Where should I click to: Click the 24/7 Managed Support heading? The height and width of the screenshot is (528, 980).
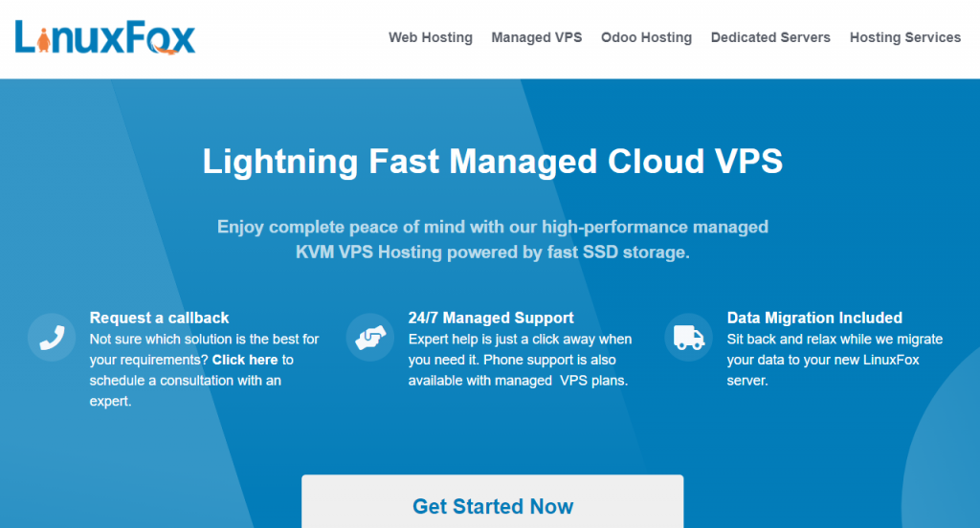491,318
